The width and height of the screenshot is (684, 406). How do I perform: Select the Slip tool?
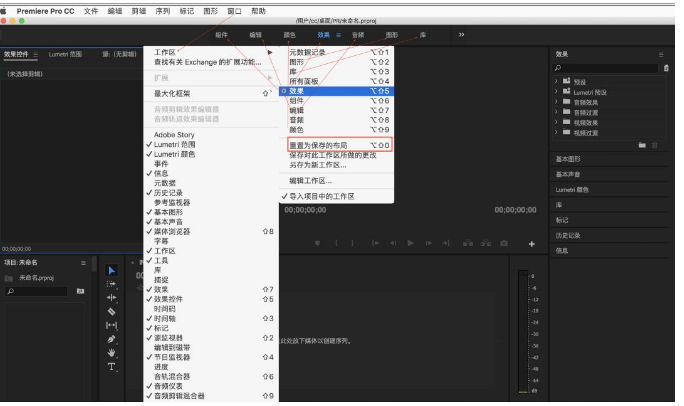point(111,325)
